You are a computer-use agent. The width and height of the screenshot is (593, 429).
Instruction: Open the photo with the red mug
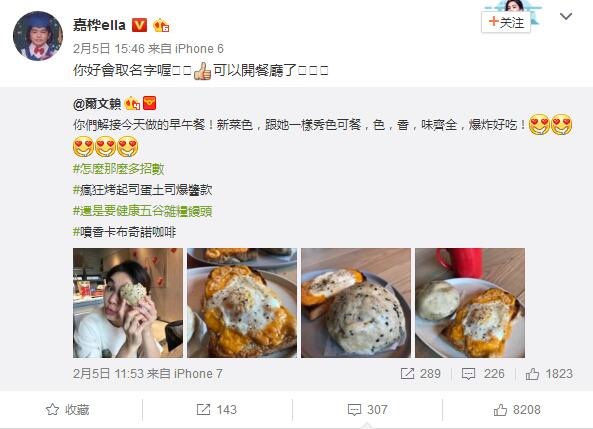click(x=470, y=303)
